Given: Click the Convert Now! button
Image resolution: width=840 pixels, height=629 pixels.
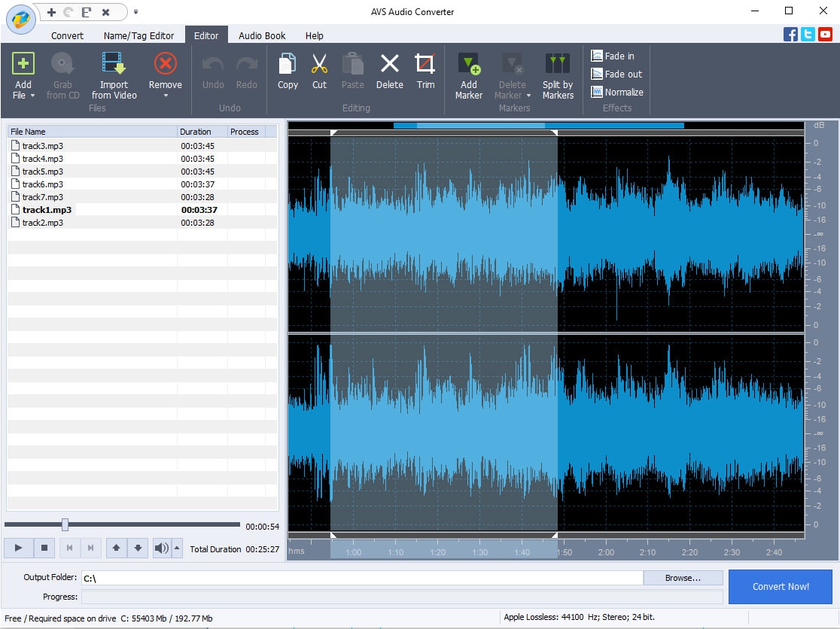Looking at the screenshot, I should [x=781, y=586].
